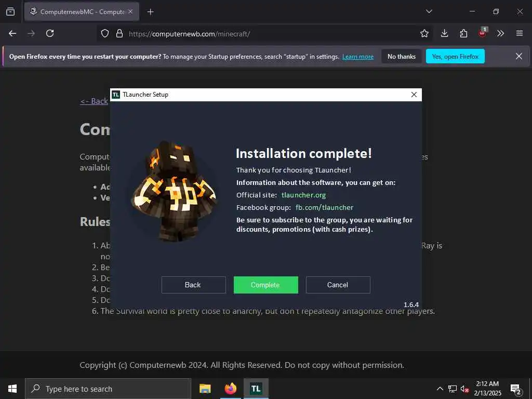Screen dimensions: 532x399
Task: Bookmark this page with the star icon
Action: click(x=424, y=33)
